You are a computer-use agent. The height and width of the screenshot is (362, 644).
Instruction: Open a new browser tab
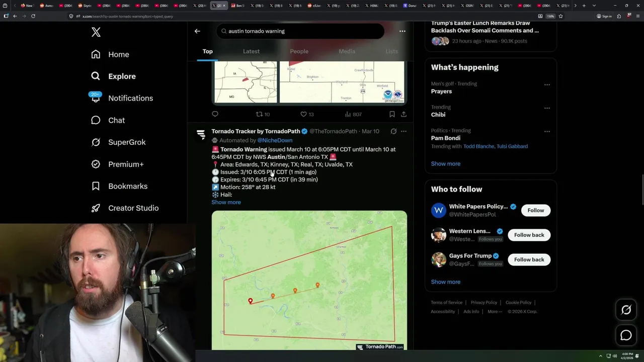(584, 6)
